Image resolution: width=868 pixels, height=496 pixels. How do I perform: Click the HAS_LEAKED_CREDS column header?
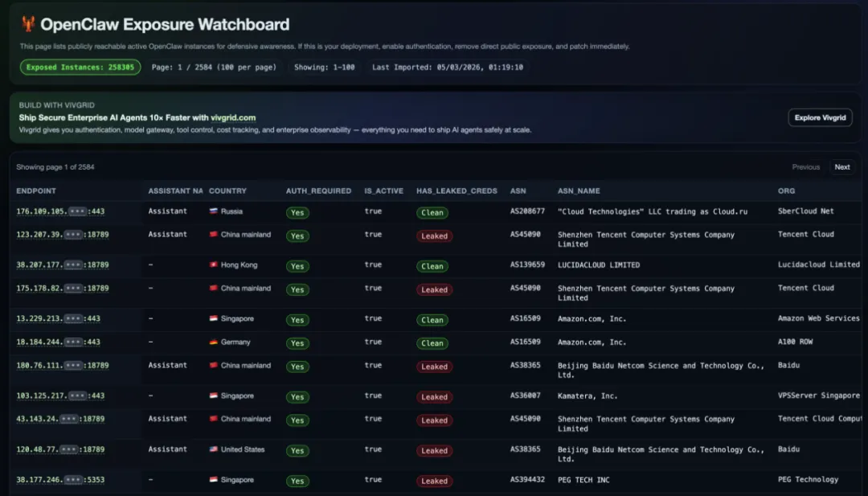[457, 191]
